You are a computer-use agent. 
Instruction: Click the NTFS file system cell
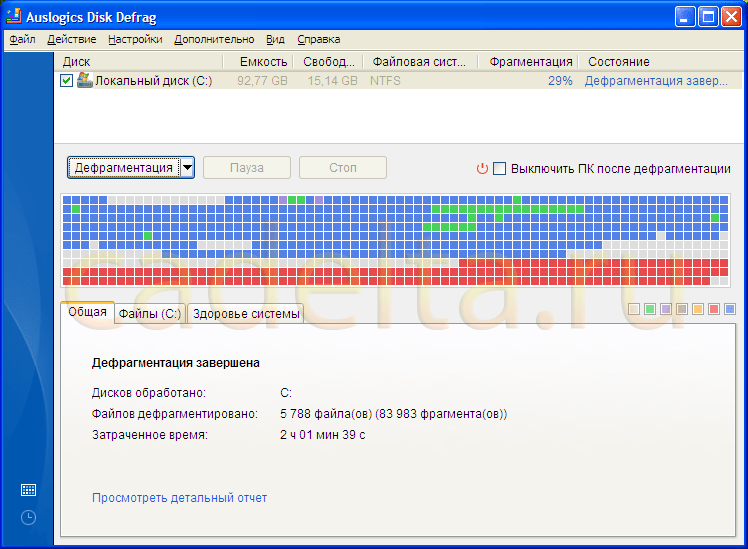click(385, 81)
